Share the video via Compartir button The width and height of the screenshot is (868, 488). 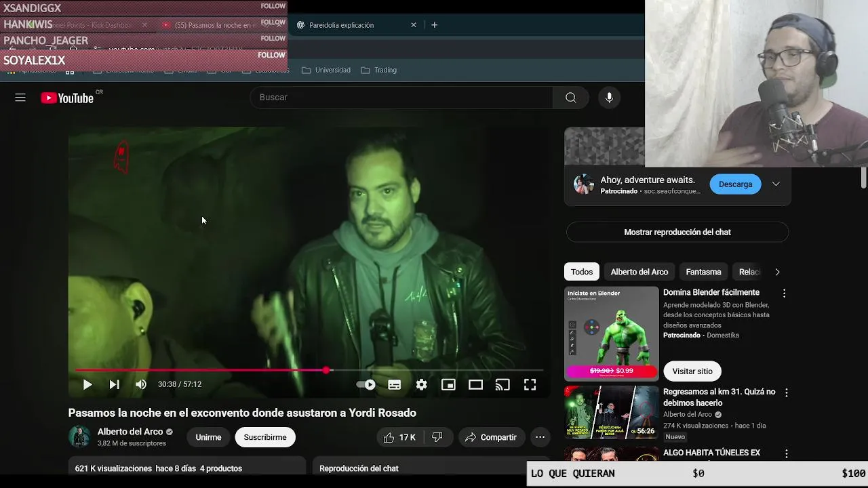click(x=492, y=437)
